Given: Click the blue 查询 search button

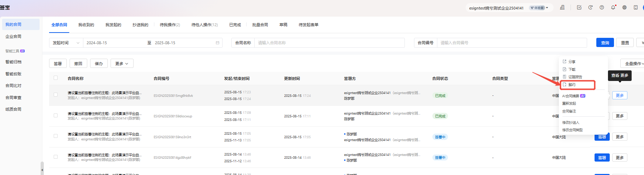Looking at the screenshot, I should [x=605, y=43].
